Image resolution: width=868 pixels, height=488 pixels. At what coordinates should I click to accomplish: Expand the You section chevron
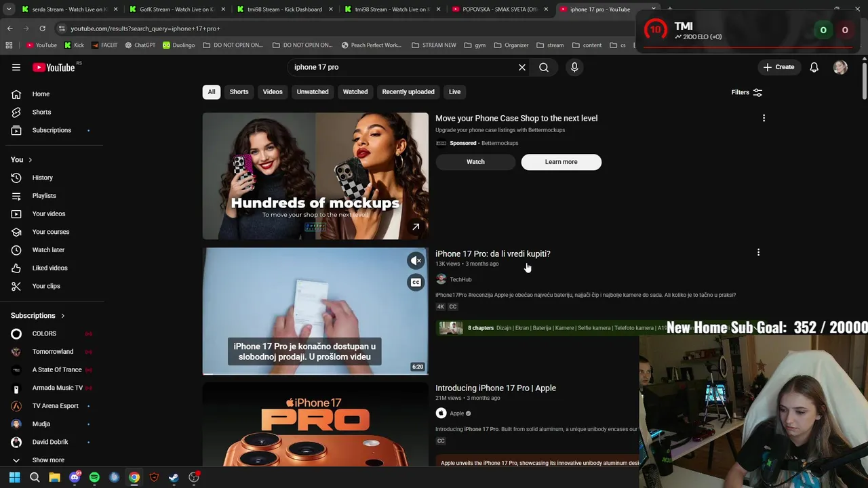coord(30,160)
